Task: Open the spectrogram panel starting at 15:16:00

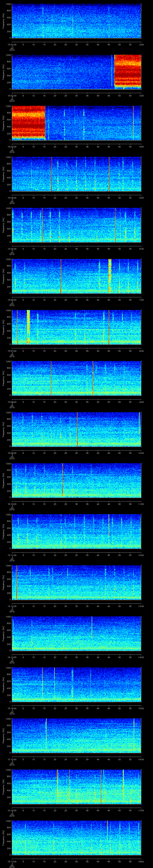Action: pyautogui.click(x=76, y=786)
